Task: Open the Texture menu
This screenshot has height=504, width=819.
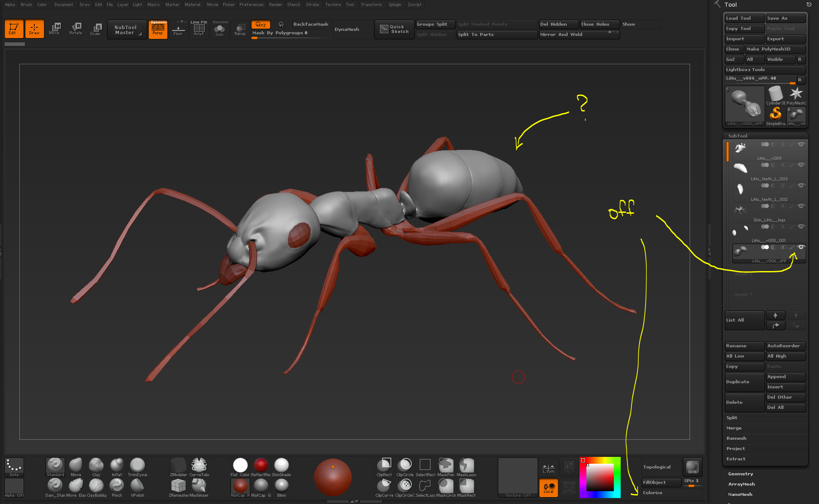Action: click(333, 5)
